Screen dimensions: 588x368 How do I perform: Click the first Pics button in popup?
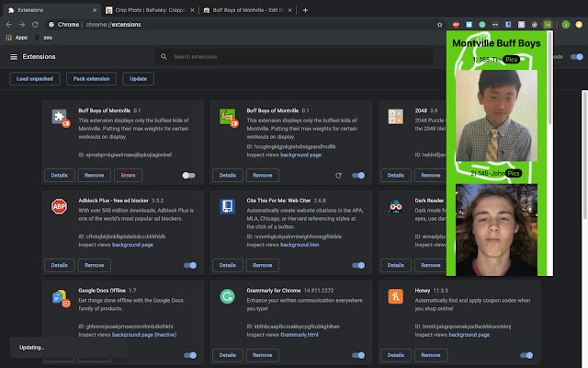tap(511, 59)
